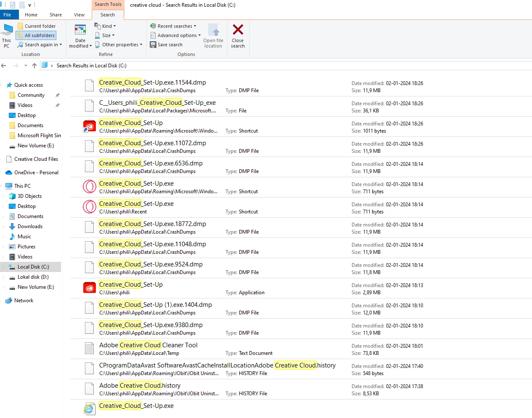Open Date modified filter dropdown
532x418 pixels.
[x=80, y=36]
